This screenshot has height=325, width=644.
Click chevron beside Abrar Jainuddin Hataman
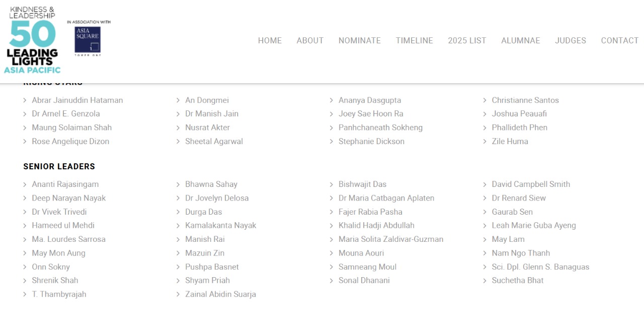point(25,100)
